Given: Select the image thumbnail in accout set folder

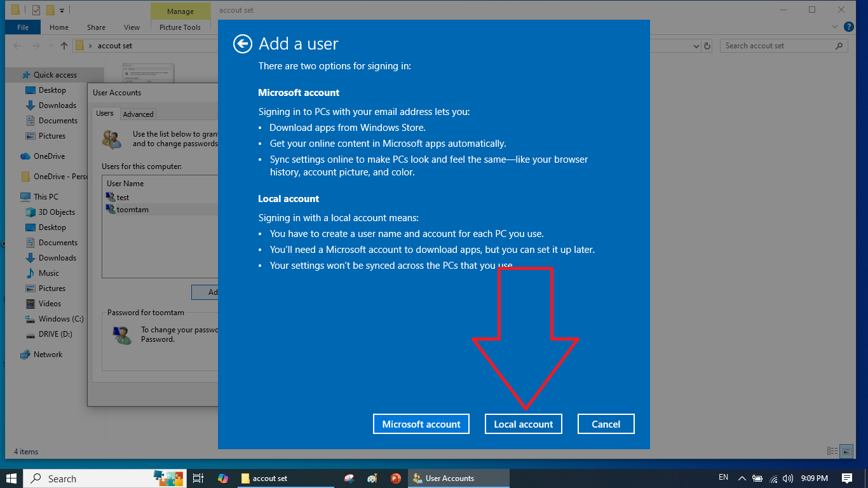Looking at the screenshot, I should tap(149, 72).
